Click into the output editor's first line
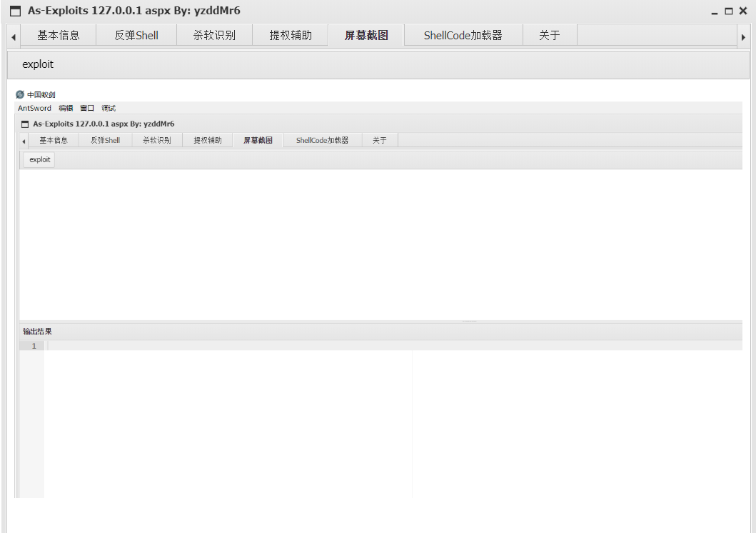Image resolution: width=756 pixels, height=533 pixels. click(x=393, y=346)
